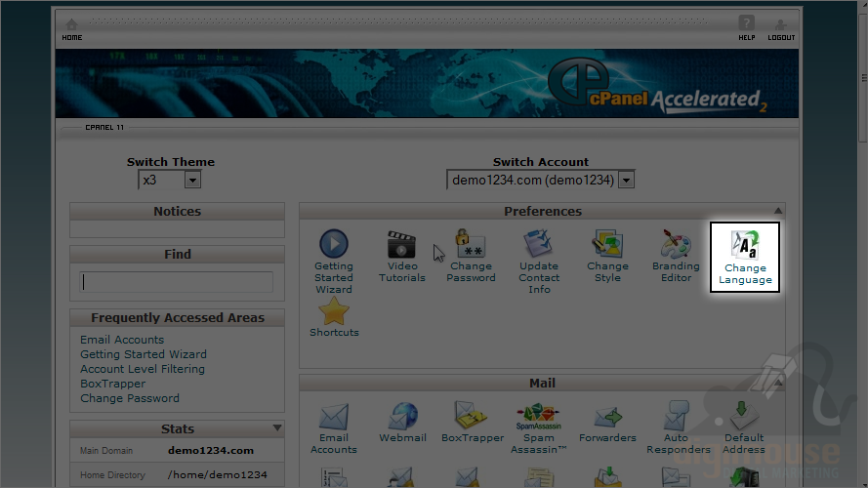Image resolution: width=868 pixels, height=488 pixels.
Task: Open Video Tutorials in Preferences
Action: coord(402,256)
